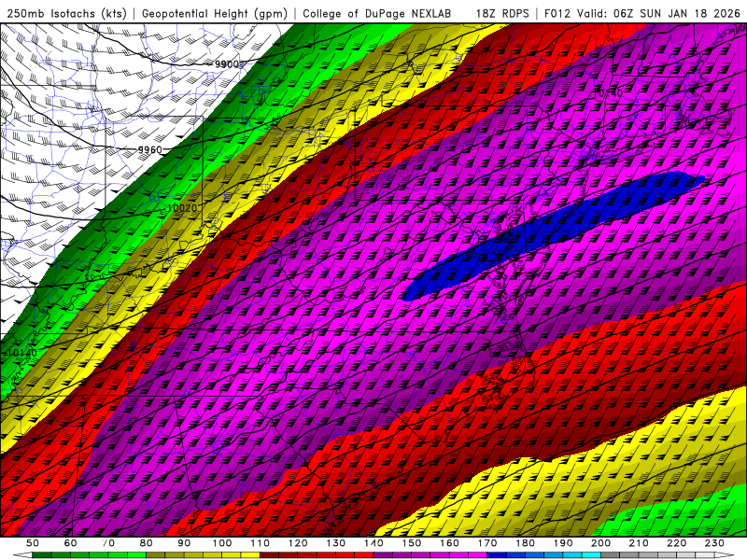Click the colorbar right end arrow
This screenshot has height=560, width=747.
point(725,555)
